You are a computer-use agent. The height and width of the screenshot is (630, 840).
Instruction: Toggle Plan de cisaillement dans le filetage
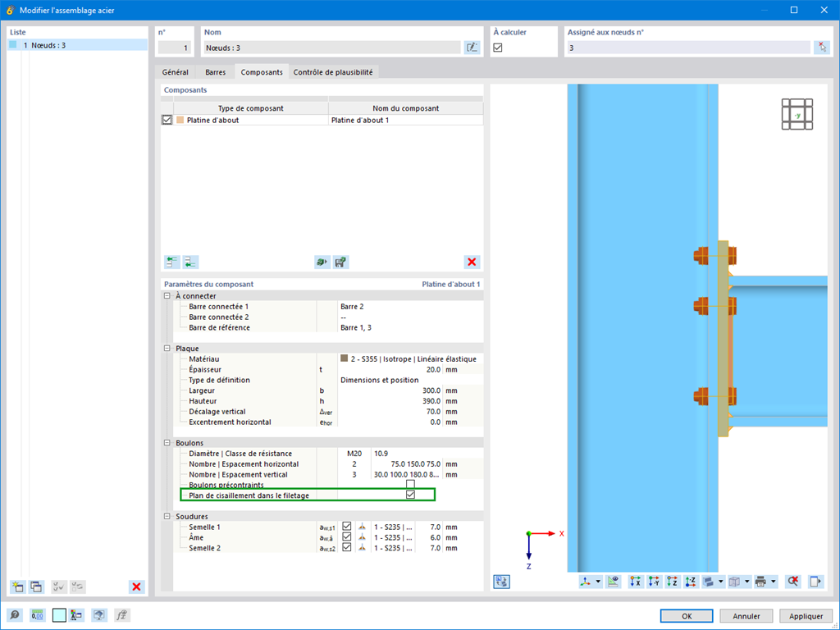point(410,495)
